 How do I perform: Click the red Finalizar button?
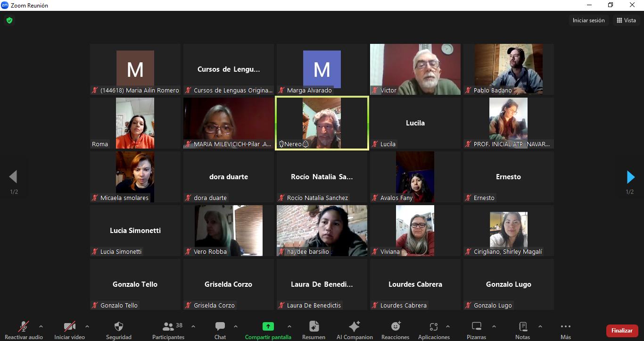click(x=622, y=331)
